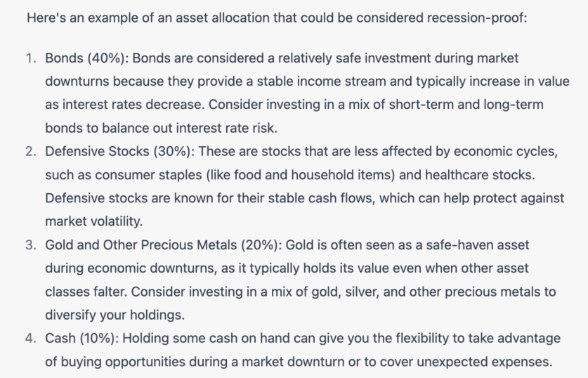The image size is (588, 378).
Task: Click list number 4
Action: point(30,339)
